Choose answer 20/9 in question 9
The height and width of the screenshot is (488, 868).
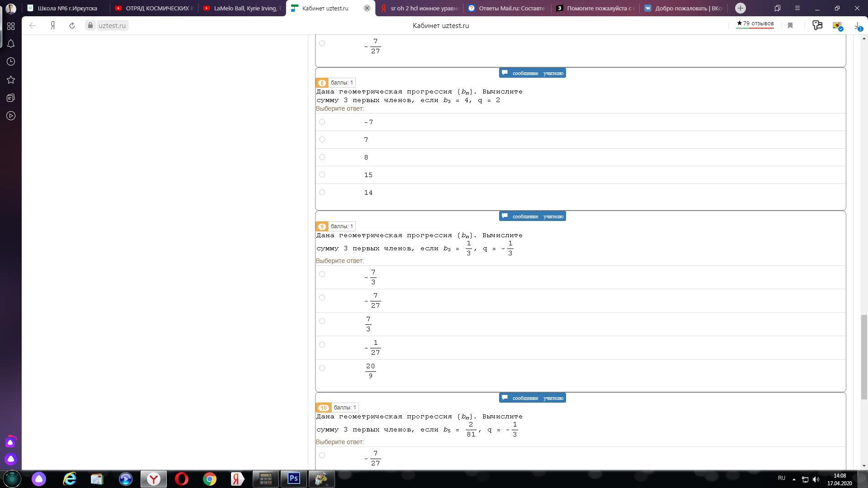[322, 368]
